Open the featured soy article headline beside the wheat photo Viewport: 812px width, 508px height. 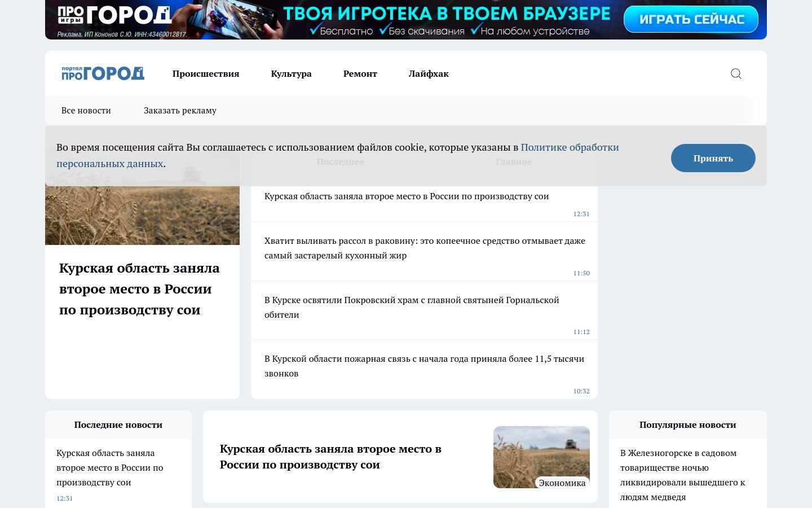pyautogui.click(x=139, y=289)
